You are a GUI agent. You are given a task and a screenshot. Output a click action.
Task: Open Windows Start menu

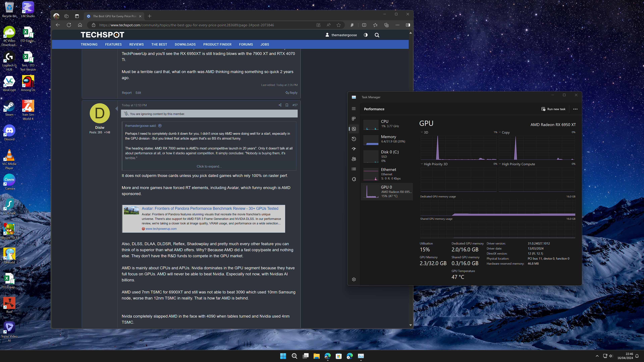click(283, 356)
